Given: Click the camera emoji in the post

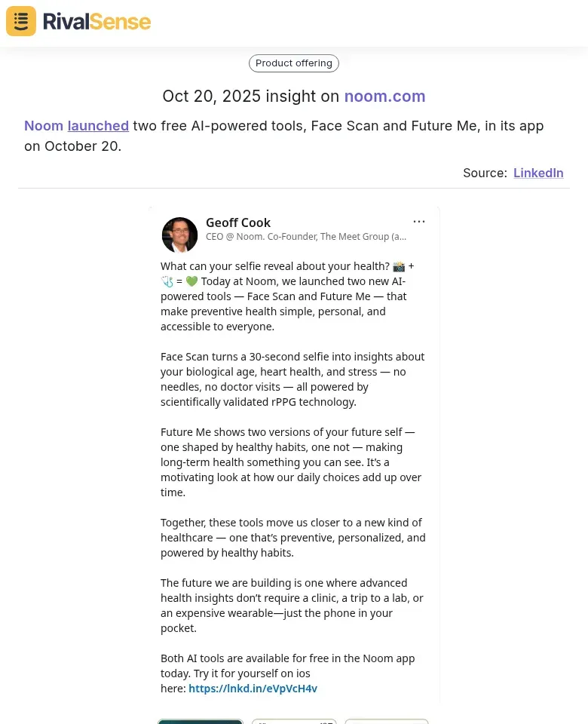Looking at the screenshot, I should [x=400, y=266].
